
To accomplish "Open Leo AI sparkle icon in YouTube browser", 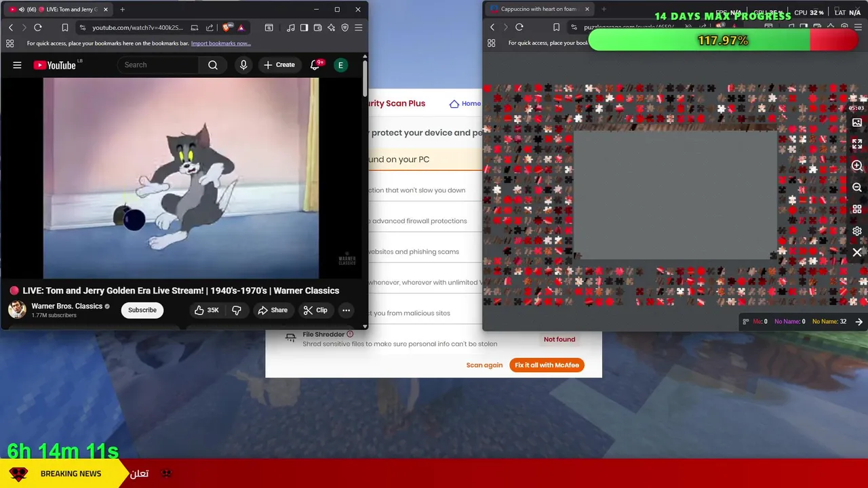I will point(331,28).
